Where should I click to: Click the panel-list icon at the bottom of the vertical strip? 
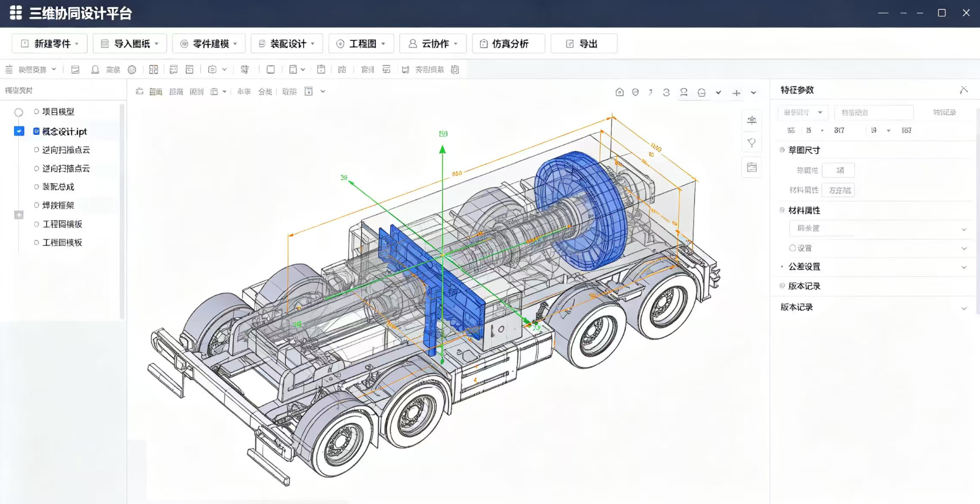[x=752, y=167]
